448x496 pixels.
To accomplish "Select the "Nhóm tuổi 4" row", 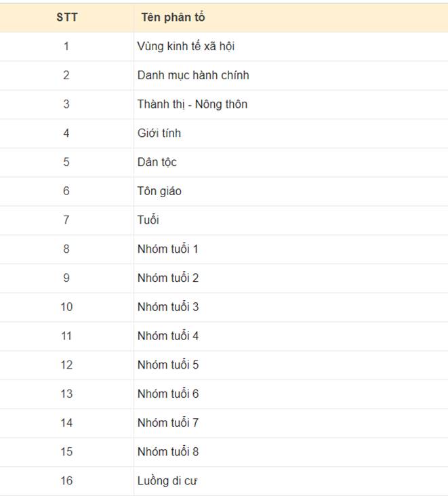I will coord(168,336).
